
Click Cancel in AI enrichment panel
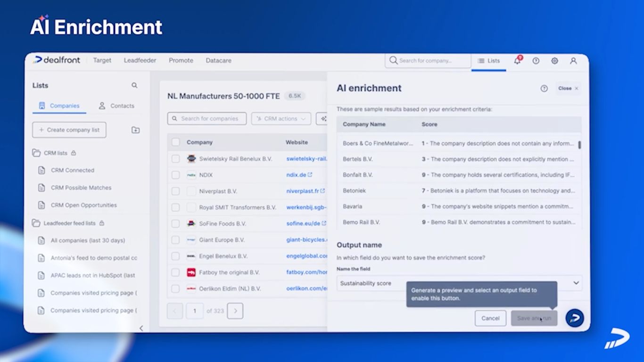coord(490,318)
